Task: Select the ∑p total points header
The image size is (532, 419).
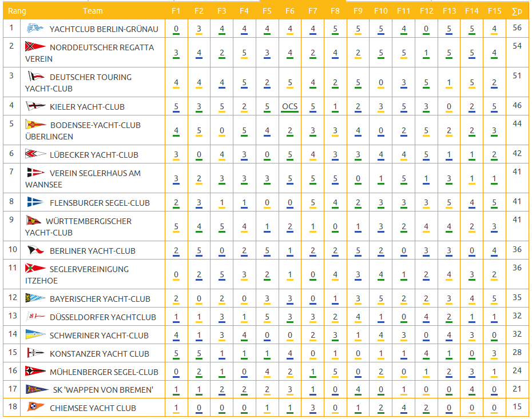Action: pos(517,11)
